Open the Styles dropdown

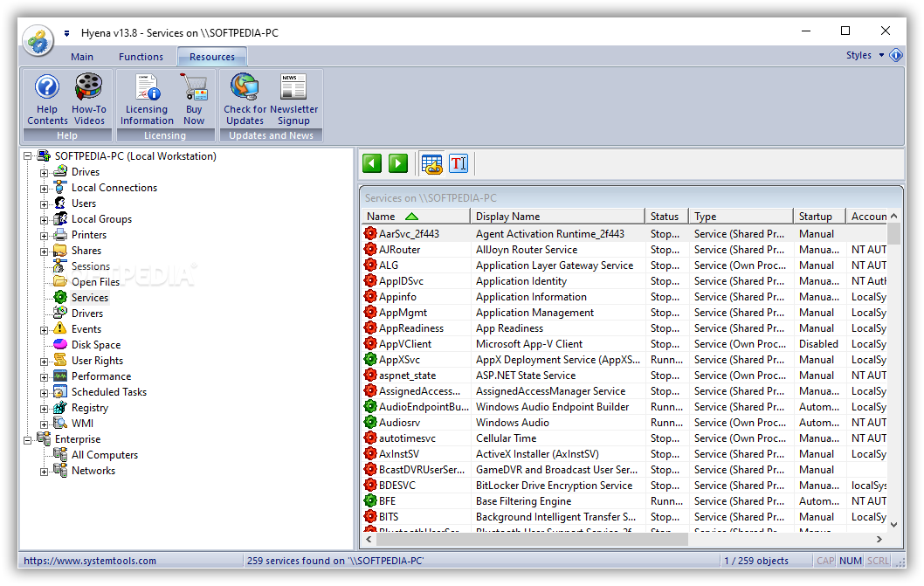point(881,55)
